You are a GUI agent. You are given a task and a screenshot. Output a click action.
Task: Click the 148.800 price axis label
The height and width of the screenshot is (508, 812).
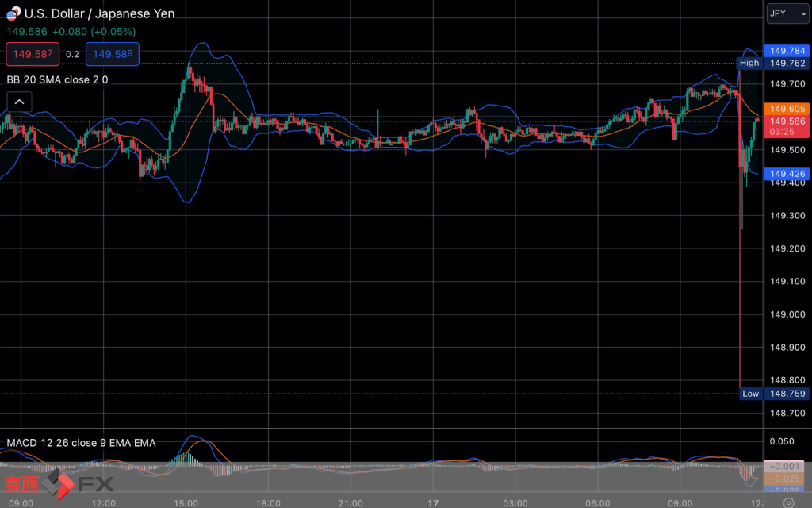(x=787, y=380)
